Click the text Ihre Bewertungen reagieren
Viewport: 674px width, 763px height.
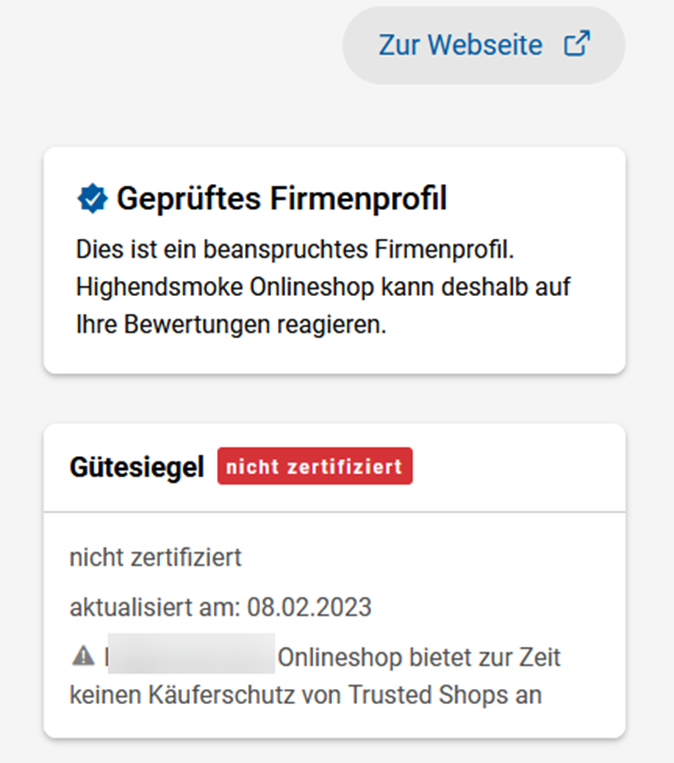point(231,325)
